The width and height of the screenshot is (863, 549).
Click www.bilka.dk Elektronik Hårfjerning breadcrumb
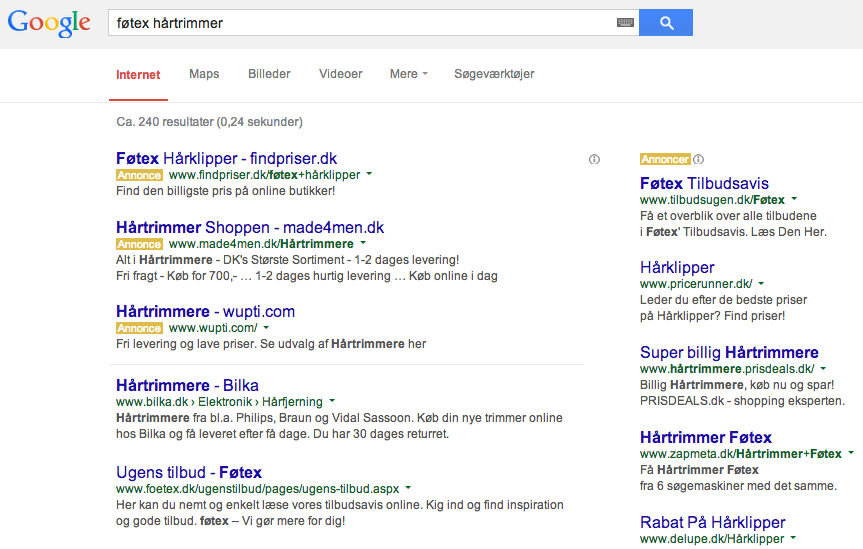click(x=219, y=402)
